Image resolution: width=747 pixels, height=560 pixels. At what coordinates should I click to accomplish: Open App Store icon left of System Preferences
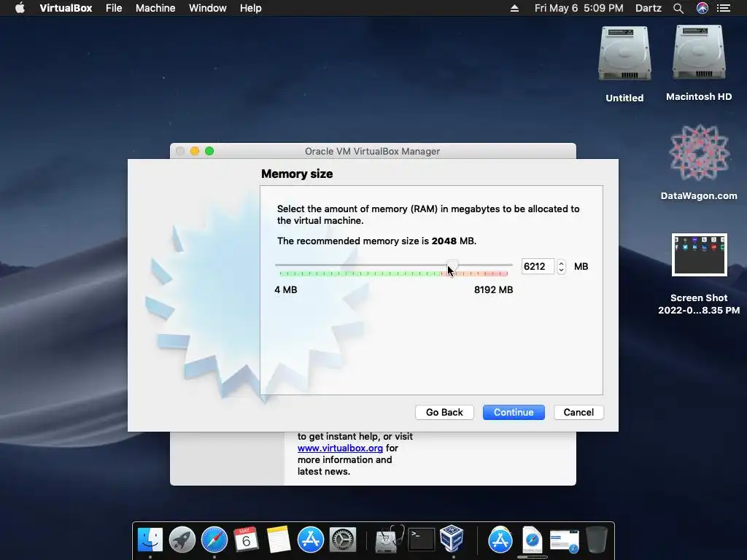tap(311, 540)
